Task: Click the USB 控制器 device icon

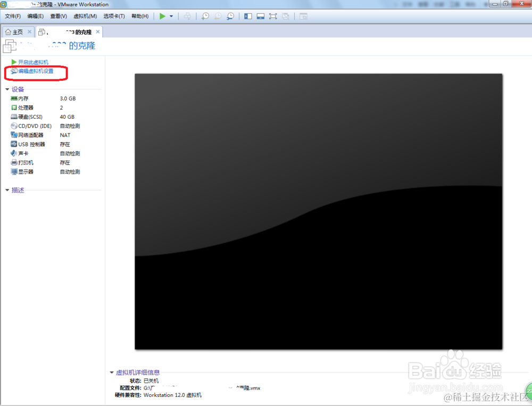Action: [x=14, y=144]
